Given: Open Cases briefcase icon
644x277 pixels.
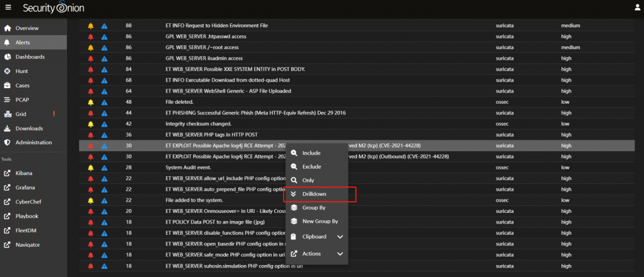Looking at the screenshot, I should 7,86.
